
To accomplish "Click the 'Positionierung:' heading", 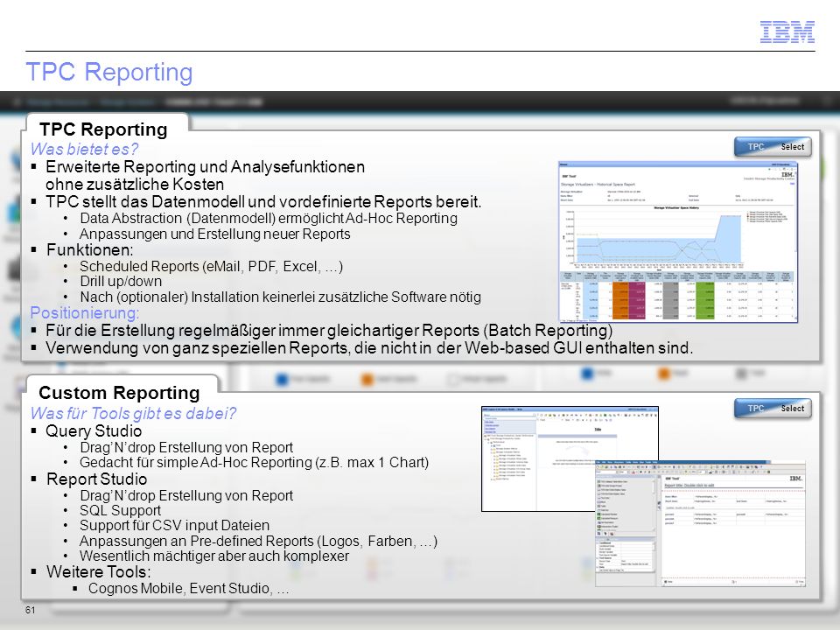I will click(85, 313).
